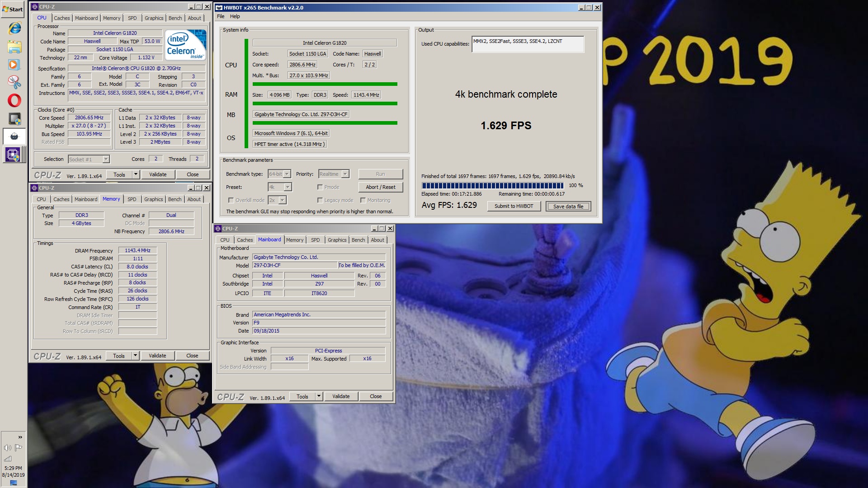The image size is (868, 488).
Task: Open the File menu in HWBOT x265
Action: tap(221, 16)
